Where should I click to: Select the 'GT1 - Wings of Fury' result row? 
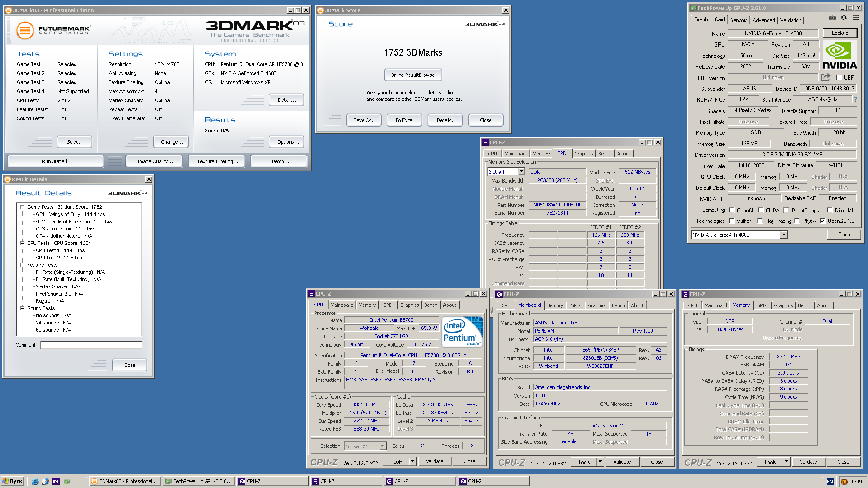pos(70,214)
